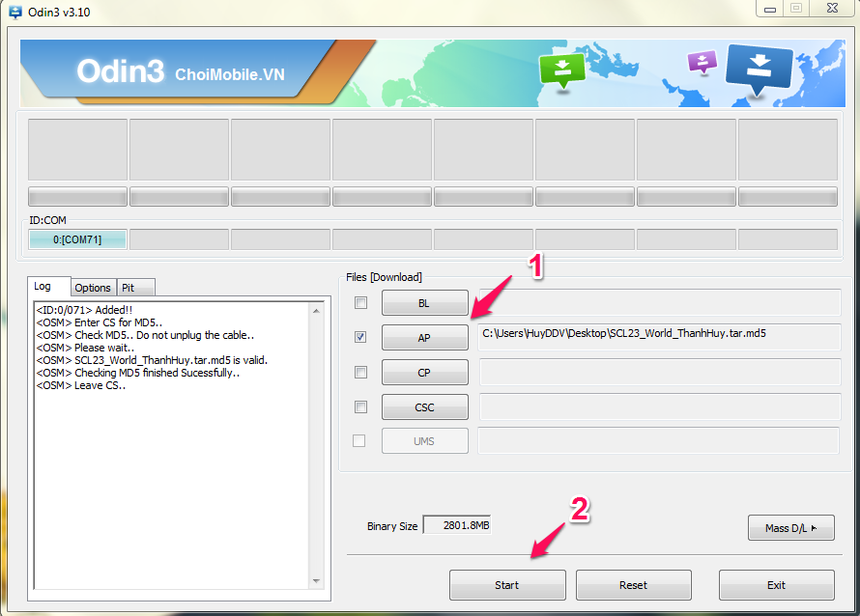Click the log scrollbar up arrow
The height and width of the screenshot is (616, 860).
pyautogui.click(x=316, y=311)
